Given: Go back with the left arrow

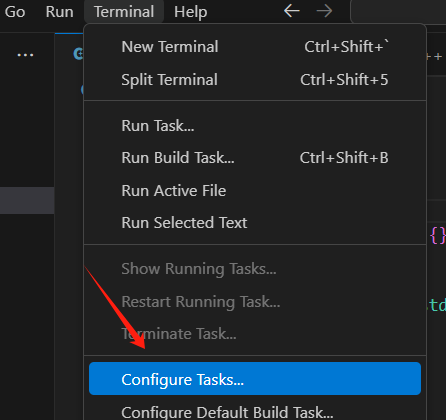Looking at the screenshot, I should coord(292,11).
